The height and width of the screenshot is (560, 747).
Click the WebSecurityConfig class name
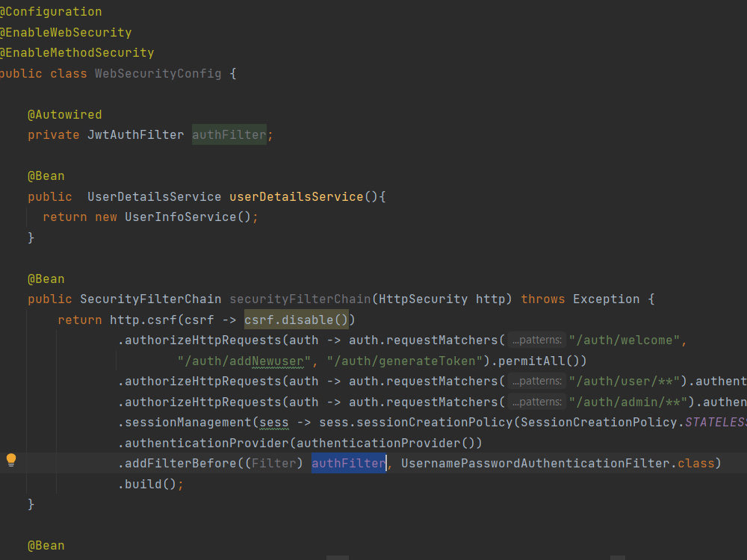pos(158,74)
